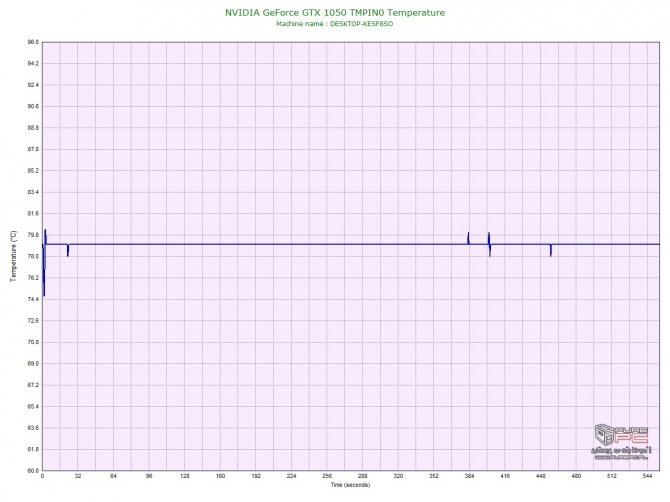Click the 92.4 y-axis tick value
The image size is (670, 502).
point(33,85)
